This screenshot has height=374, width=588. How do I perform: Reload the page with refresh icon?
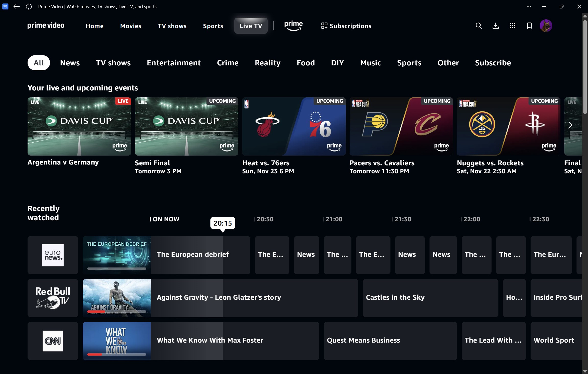pyautogui.click(x=29, y=6)
